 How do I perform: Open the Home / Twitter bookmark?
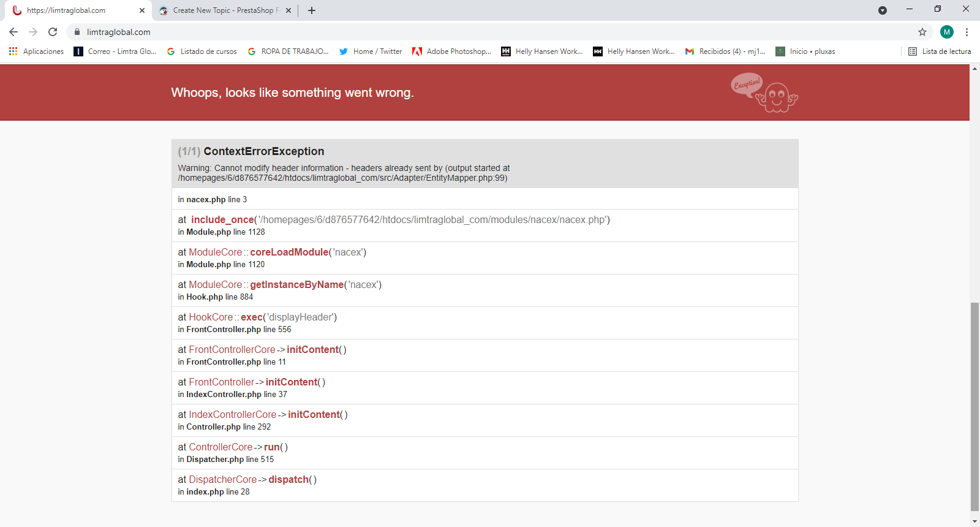click(x=371, y=51)
